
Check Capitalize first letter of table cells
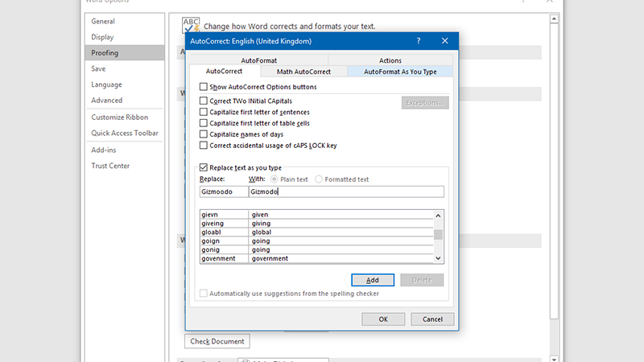(204, 123)
